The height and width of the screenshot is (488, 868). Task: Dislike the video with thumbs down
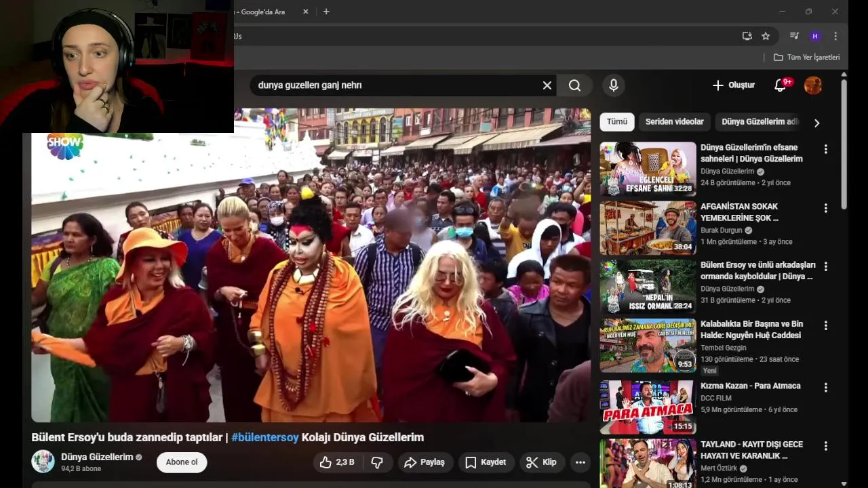pyautogui.click(x=377, y=462)
